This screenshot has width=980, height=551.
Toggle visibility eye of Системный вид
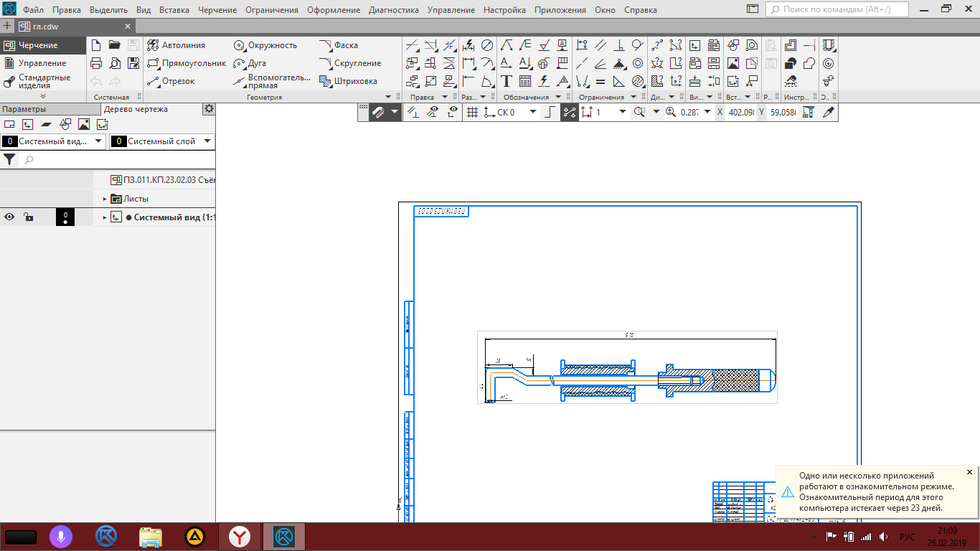10,217
